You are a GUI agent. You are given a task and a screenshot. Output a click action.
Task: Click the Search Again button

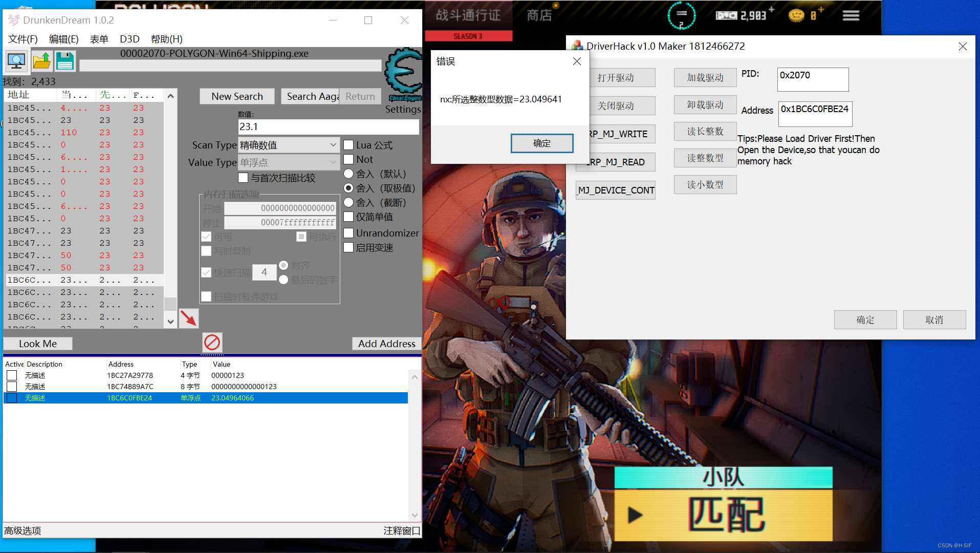pos(310,96)
